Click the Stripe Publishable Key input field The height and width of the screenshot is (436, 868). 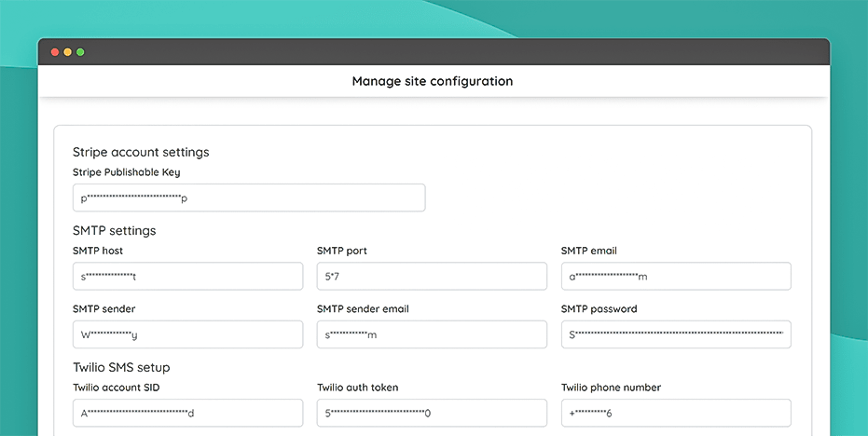(249, 198)
